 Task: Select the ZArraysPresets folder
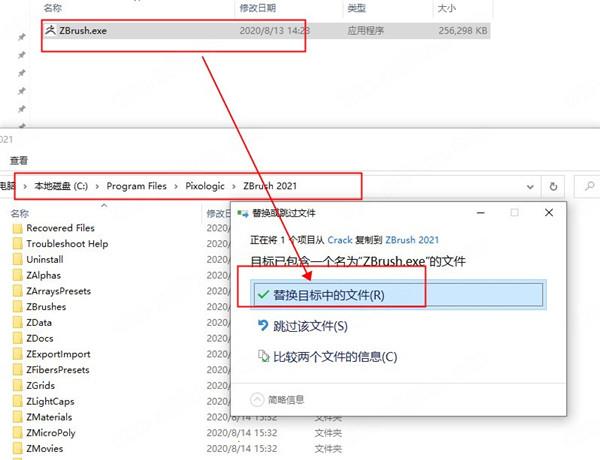click(59, 291)
